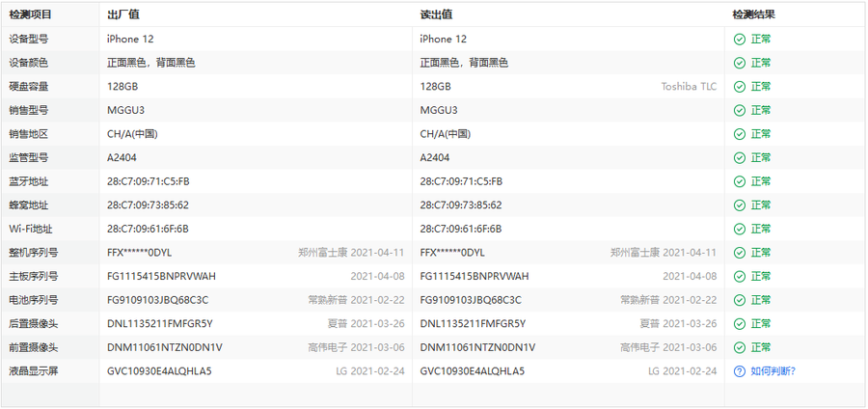This screenshot has width=868, height=409.
Task: Click factory battery serial FG9109103JBQ68C3C
Action: pos(158,301)
